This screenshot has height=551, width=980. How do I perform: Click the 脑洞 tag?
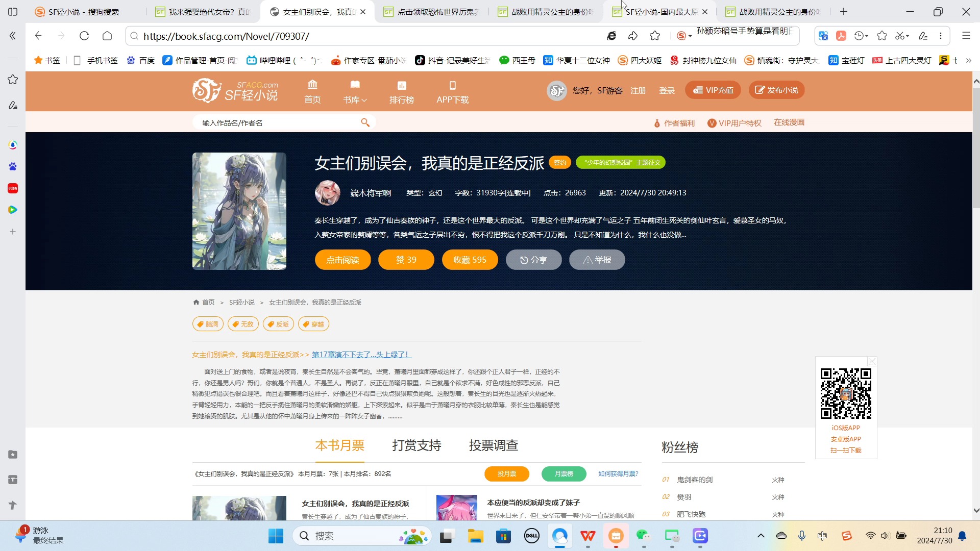pos(208,324)
